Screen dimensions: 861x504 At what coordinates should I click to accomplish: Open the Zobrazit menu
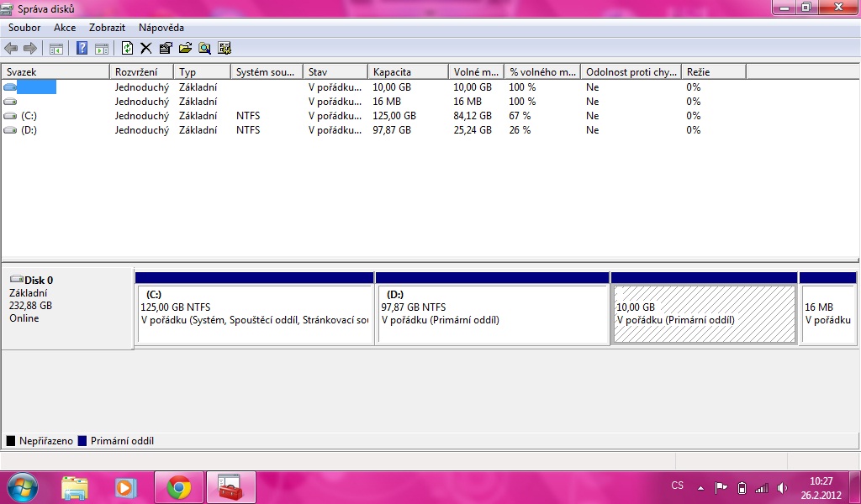pos(107,28)
